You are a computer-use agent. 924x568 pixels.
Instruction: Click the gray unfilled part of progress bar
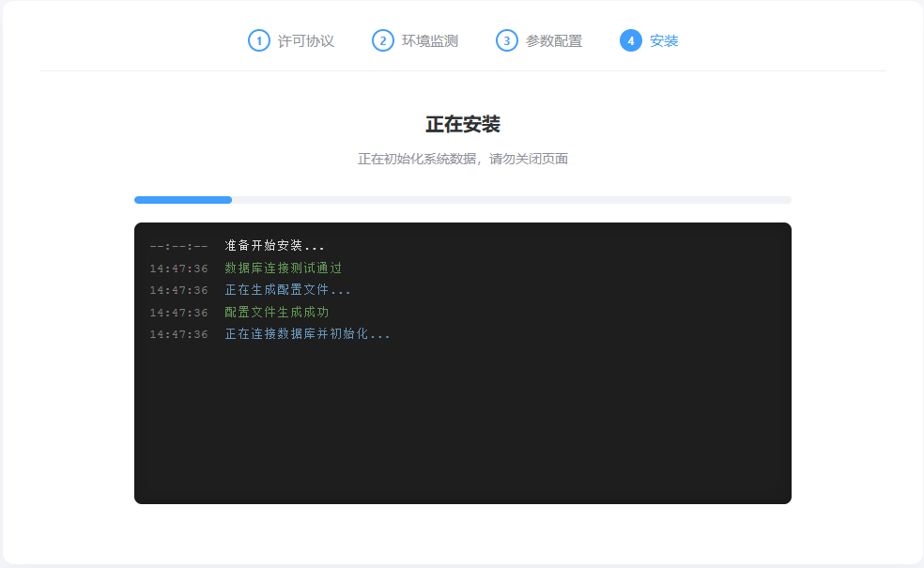512,200
